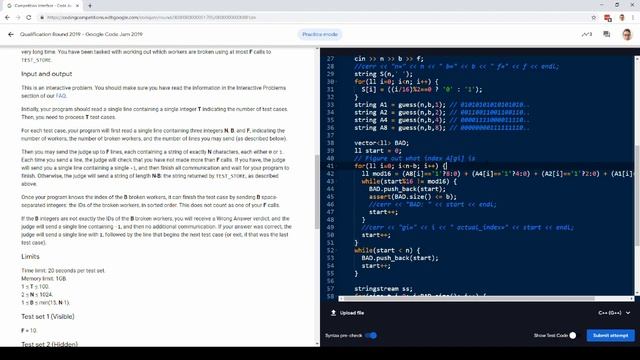Reload the current browser page
This screenshot has width=640, height=360.
click(29, 18)
